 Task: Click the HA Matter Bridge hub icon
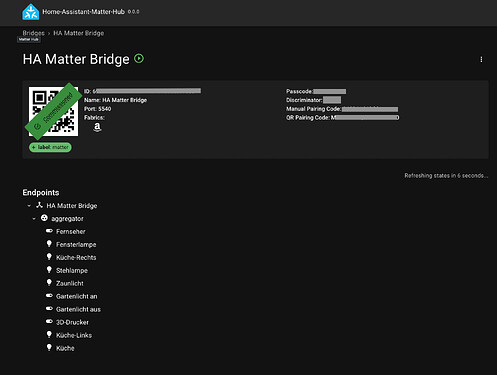(39, 205)
